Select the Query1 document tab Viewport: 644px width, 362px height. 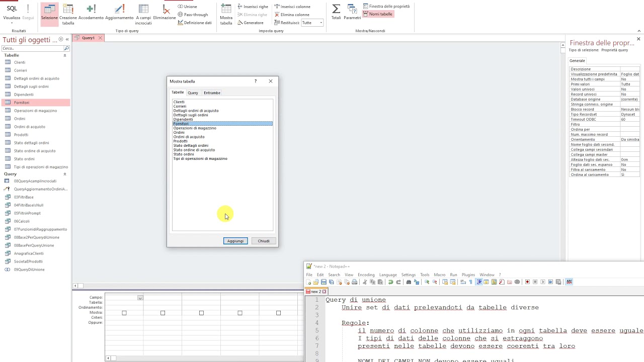point(88,38)
